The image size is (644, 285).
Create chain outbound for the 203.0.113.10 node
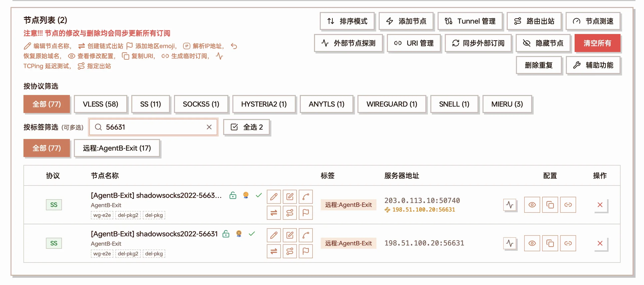click(274, 212)
